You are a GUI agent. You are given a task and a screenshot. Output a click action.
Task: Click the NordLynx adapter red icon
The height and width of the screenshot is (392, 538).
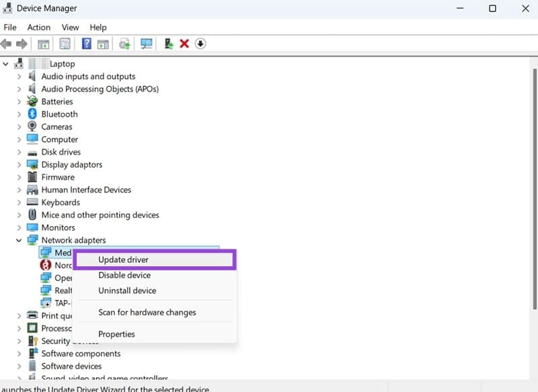coord(46,265)
